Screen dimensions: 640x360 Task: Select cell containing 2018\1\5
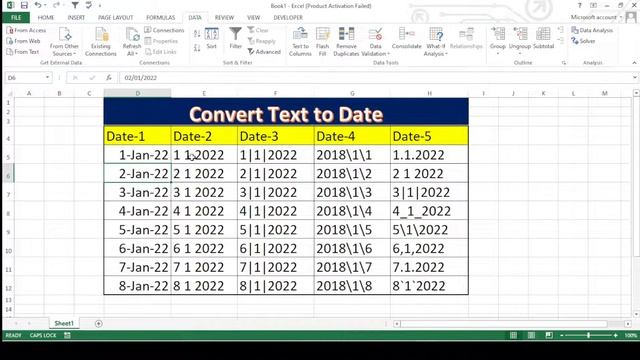pos(352,230)
